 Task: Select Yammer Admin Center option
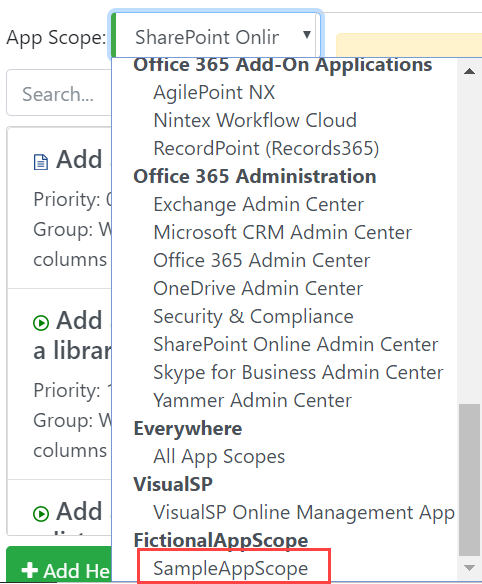pyautogui.click(x=253, y=400)
